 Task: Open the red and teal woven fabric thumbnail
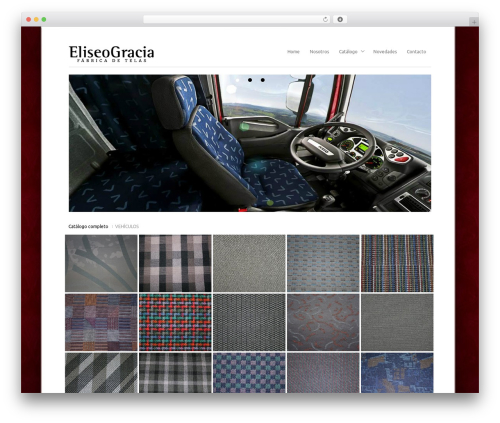tap(175, 322)
